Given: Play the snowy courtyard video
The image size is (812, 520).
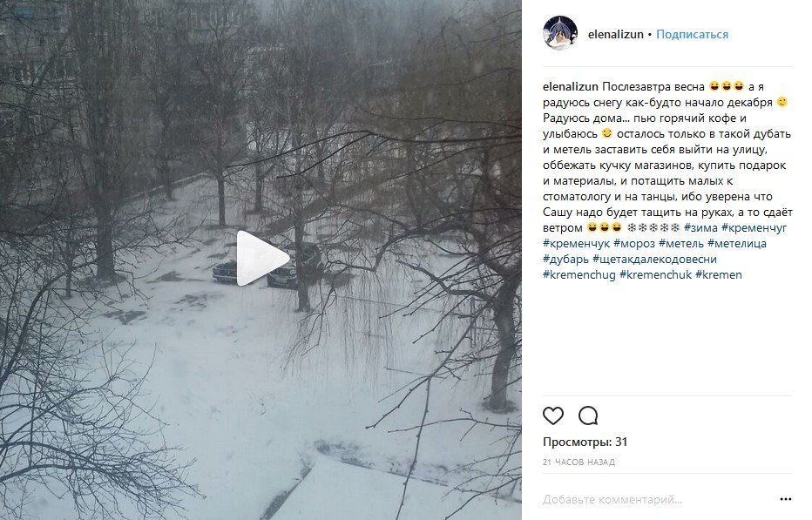Looking at the screenshot, I should click(x=262, y=258).
